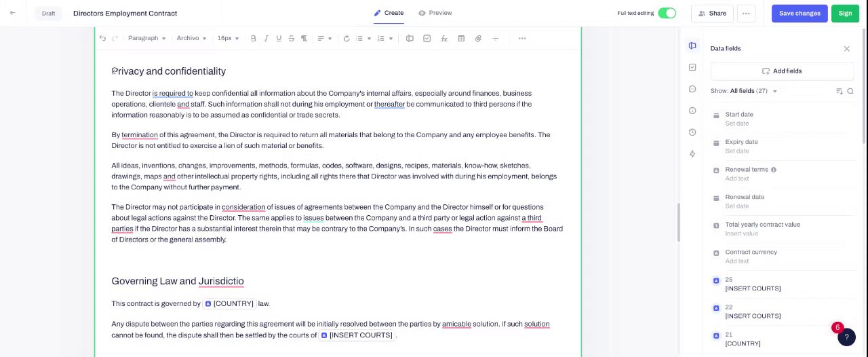868x357 pixels.
Task: Insert value for Total yearly contract value
Action: point(782,229)
